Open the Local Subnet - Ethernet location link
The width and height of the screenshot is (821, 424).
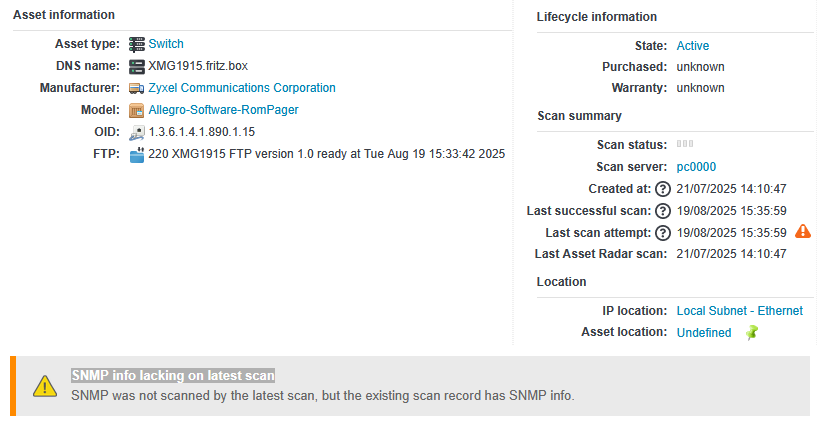pos(739,311)
